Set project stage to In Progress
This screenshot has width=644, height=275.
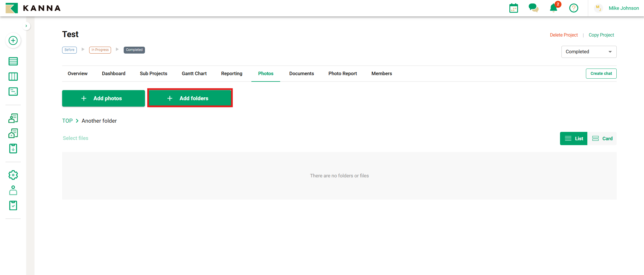tap(100, 50)
